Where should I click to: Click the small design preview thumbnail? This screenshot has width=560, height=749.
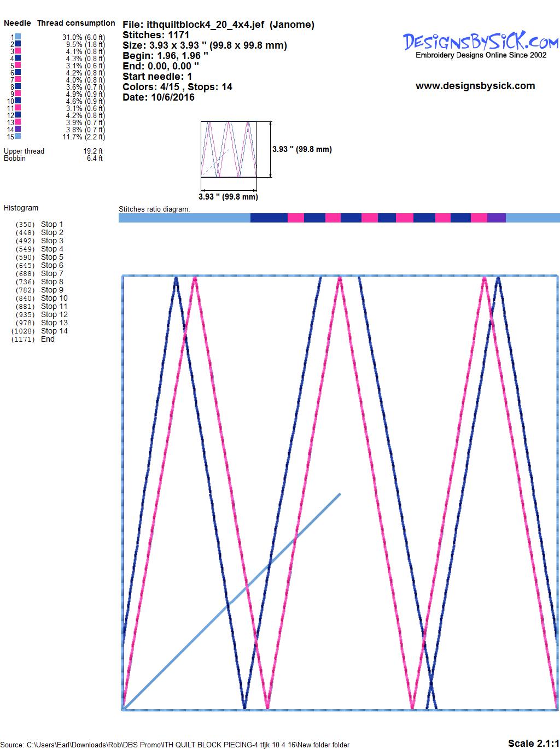pyautogui.click(x=229, y=149)
